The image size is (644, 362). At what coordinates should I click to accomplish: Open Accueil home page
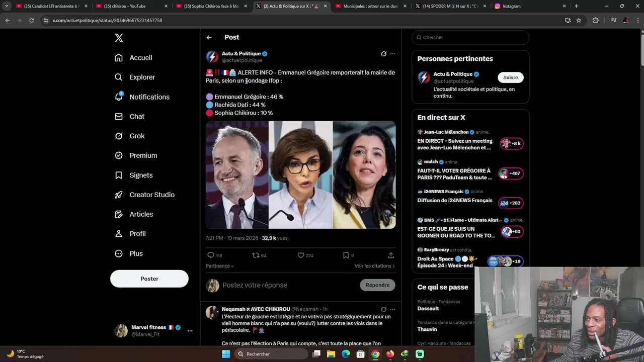tap(133, 58)
